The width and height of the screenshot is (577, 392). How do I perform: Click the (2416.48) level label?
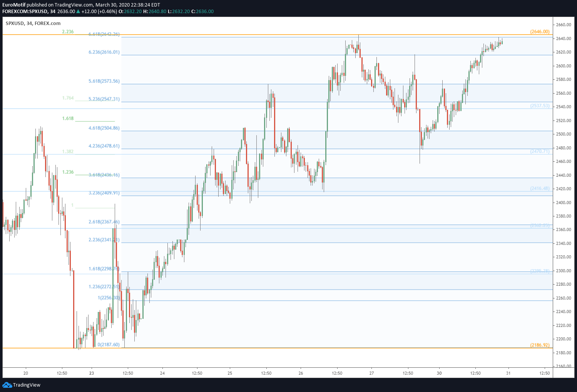coord(540,188)
